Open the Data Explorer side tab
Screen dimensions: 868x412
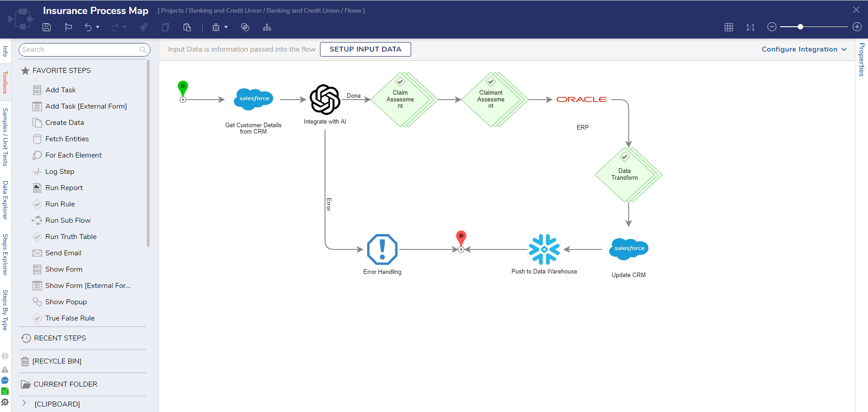point(5,200)
